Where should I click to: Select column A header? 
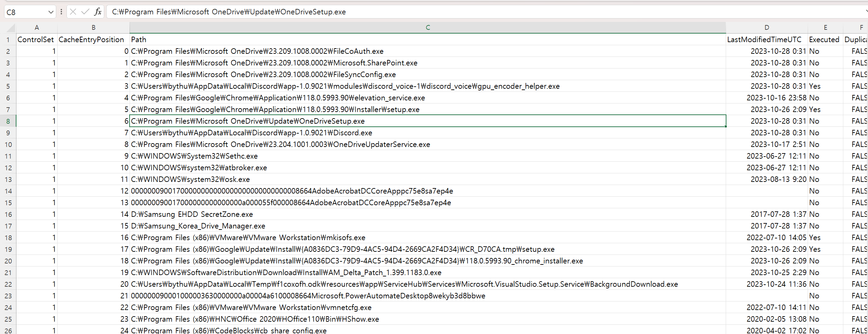point(37,28)
